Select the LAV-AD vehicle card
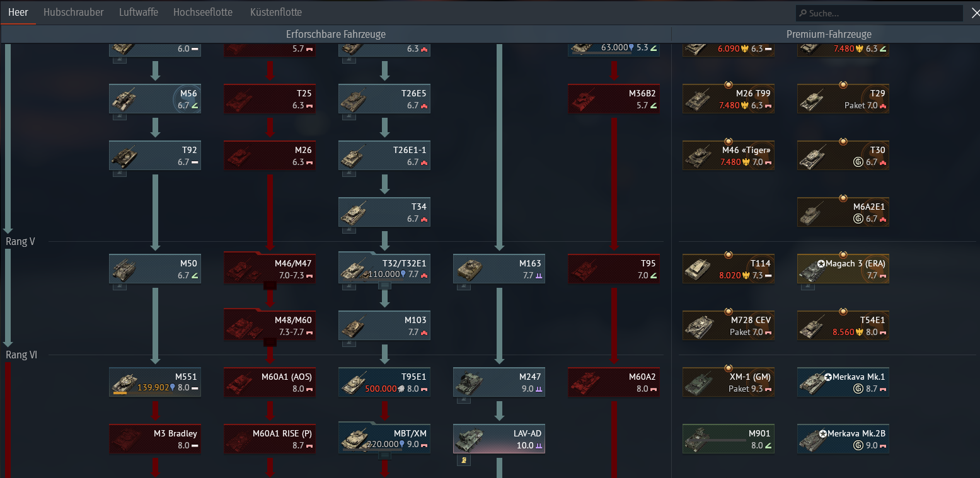This screenshot has width=980, height=478. (499, 438)
